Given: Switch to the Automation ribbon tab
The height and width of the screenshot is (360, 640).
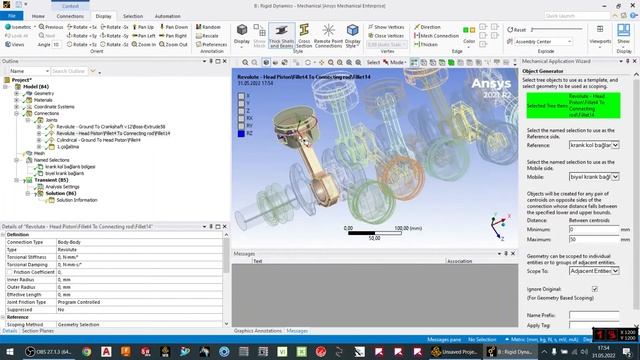Looking at the screenshot, I should 167,16.
